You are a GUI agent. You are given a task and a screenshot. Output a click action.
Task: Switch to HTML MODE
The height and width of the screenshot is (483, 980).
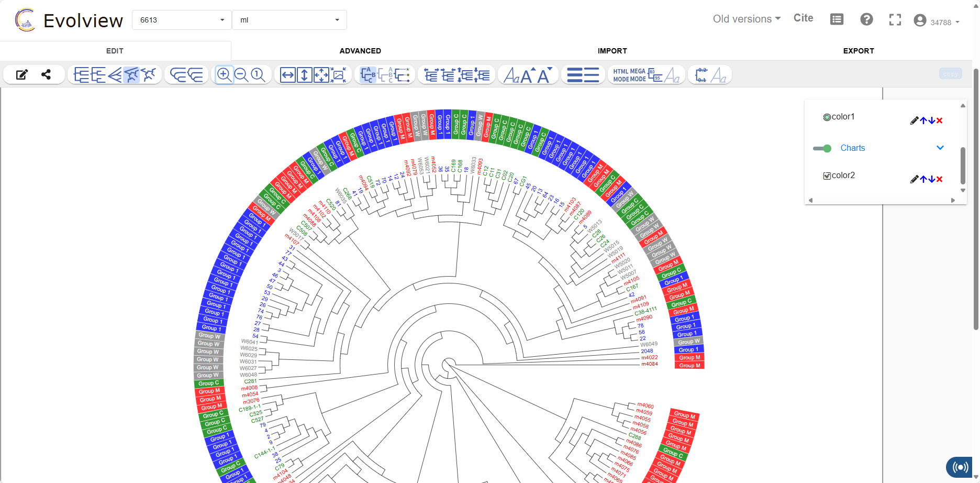click(621, 75)
